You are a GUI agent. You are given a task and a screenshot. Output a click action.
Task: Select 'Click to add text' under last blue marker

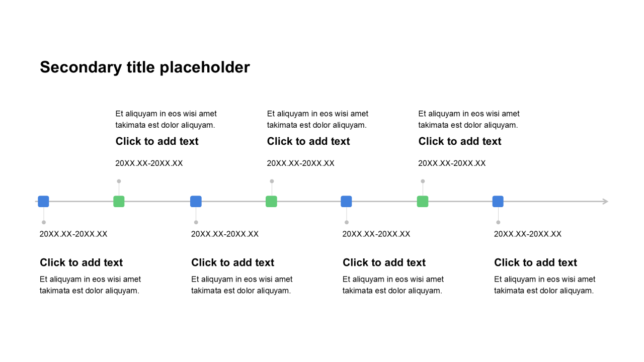pos(535,262)
